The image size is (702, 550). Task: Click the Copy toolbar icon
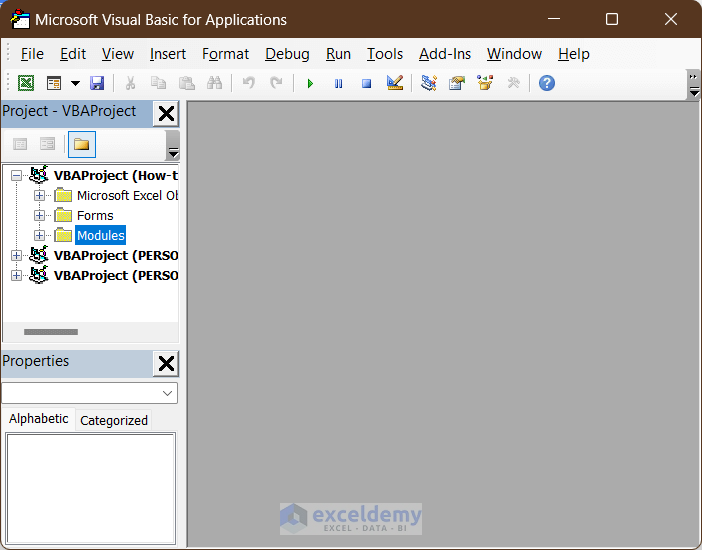(x=158, y=83)
